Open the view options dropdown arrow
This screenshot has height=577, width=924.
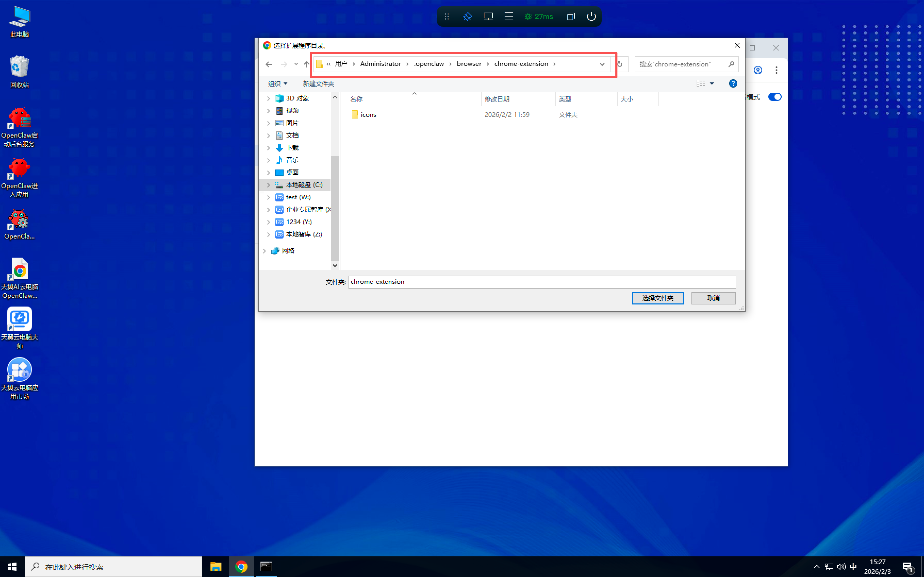coord(712,83)
